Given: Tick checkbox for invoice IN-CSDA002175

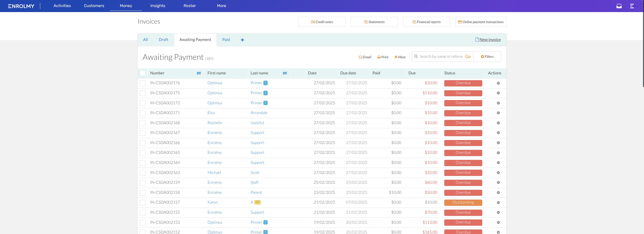Looking at the screenshot, I should tap(142, 93).
